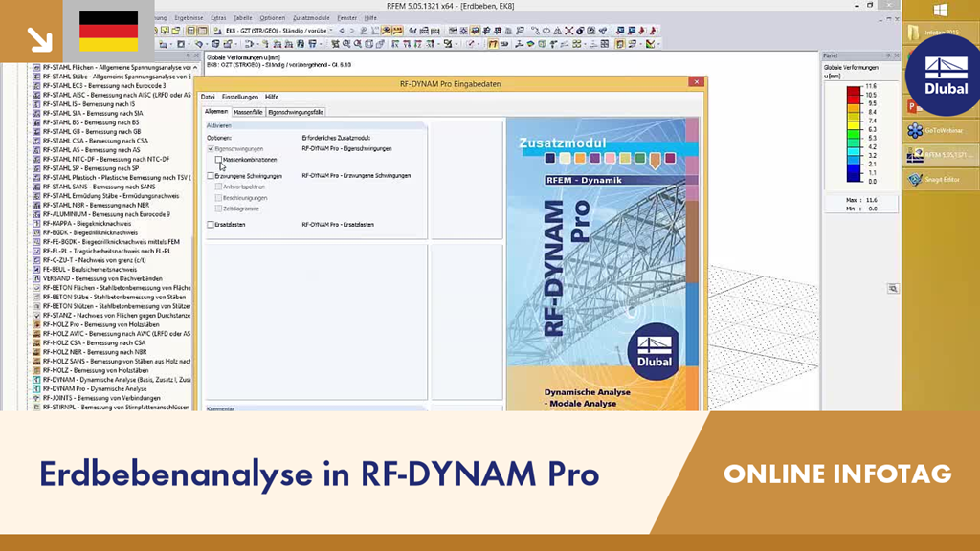
Task: Select RF-STAHL SIA - Bemessung nach SIA
Action: pyautogui.click(x=93, y=113)
